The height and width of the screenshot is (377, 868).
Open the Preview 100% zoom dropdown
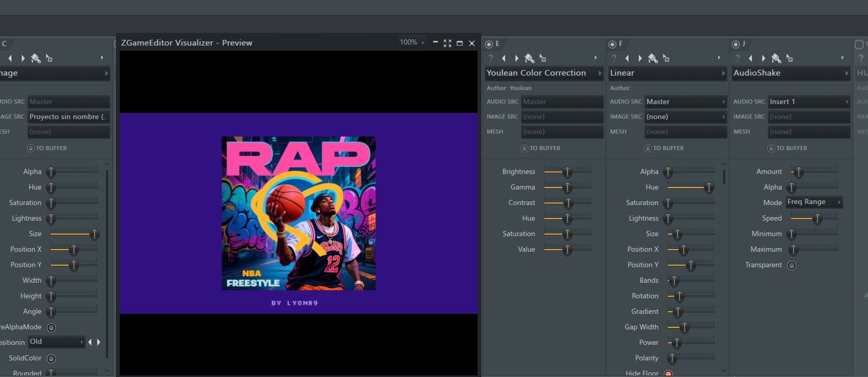point(412,42)
